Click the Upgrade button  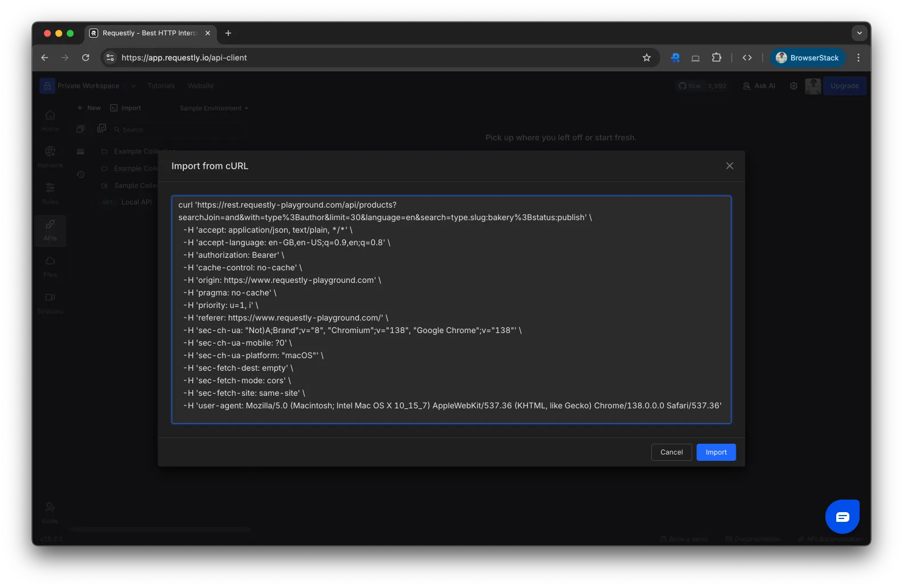coord(844,86)
